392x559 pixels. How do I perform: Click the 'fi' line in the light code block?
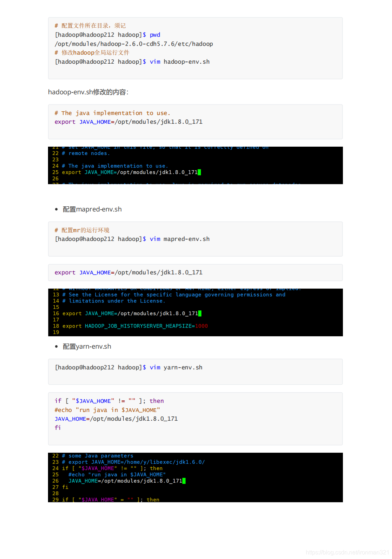pyautogui.click(x=58, y=428)
